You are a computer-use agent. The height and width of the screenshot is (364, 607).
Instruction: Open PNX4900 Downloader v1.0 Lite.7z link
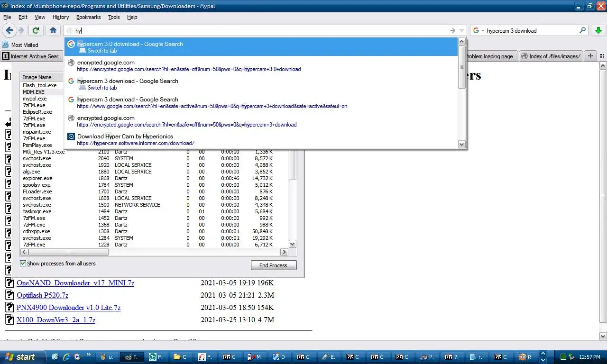pos(68,308)
